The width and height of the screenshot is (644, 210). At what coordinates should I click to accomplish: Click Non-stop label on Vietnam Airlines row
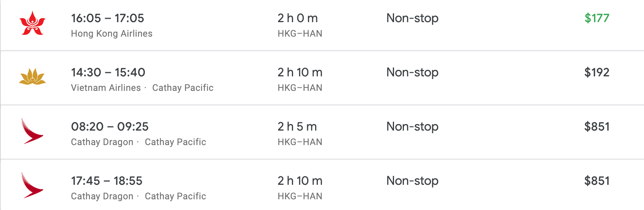pos(412,72)
